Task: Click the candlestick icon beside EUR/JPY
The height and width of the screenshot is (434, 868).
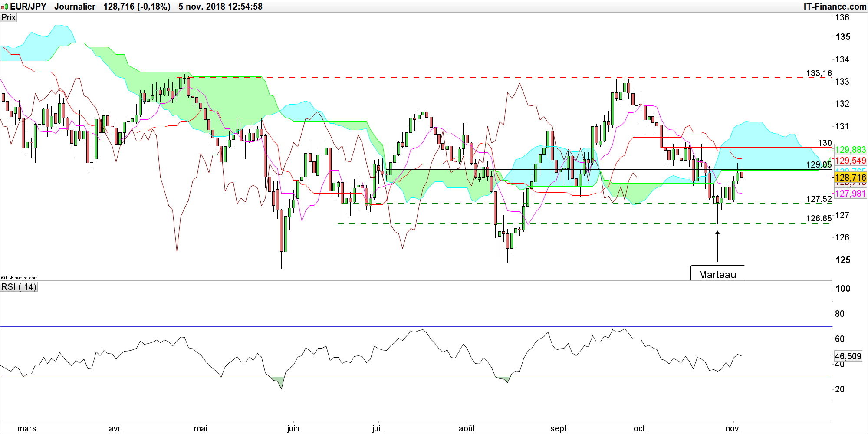Action: pos(4,7)
